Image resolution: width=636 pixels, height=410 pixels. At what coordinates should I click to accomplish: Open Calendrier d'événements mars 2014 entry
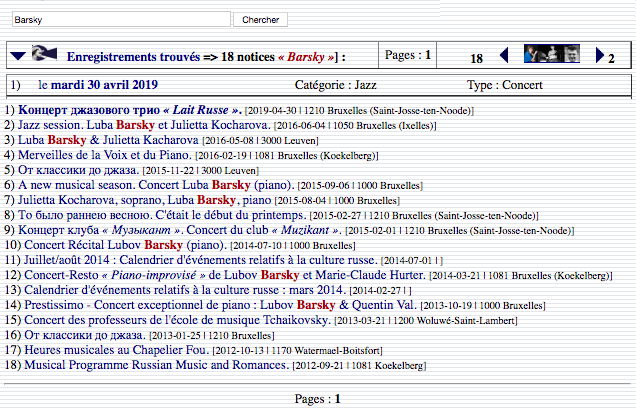[185, 290]
